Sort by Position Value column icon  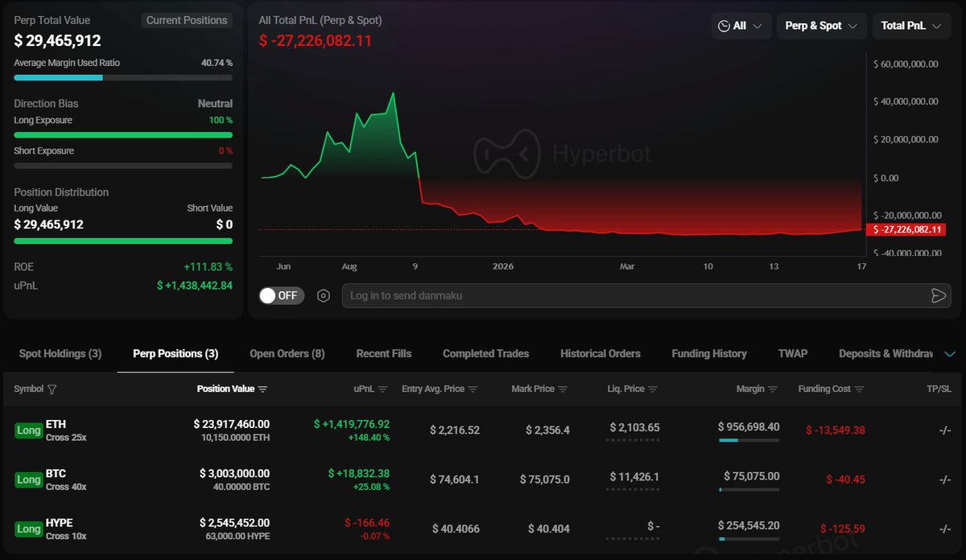262,389
